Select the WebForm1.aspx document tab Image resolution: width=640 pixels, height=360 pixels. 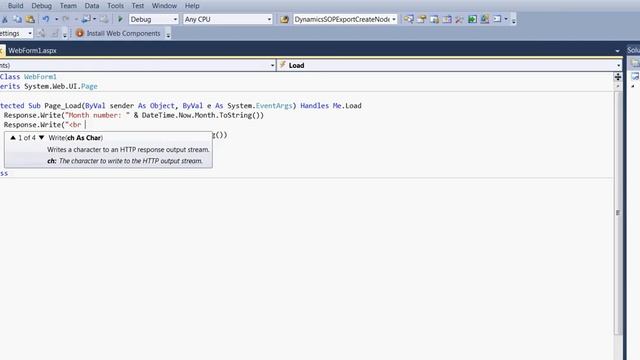tap(32, 51)
